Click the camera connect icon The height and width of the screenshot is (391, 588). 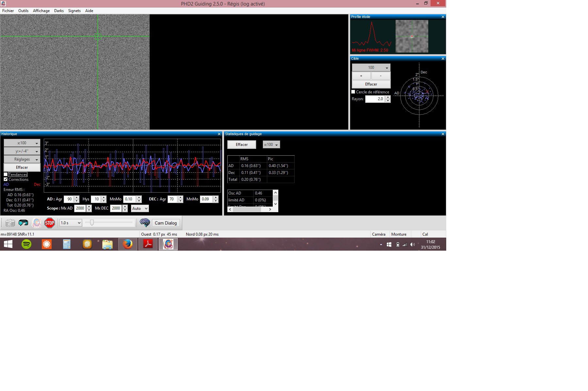(10, 223)
